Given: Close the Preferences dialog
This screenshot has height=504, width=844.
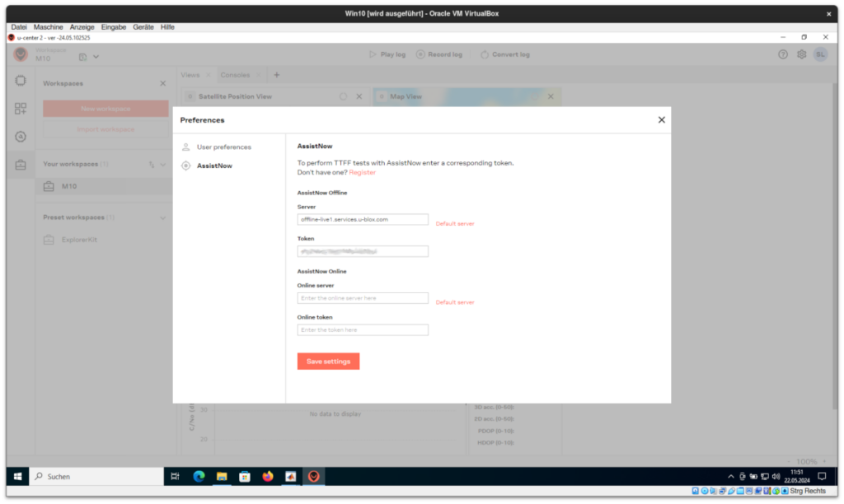Looking at the screenshot, I should [662, 120].
